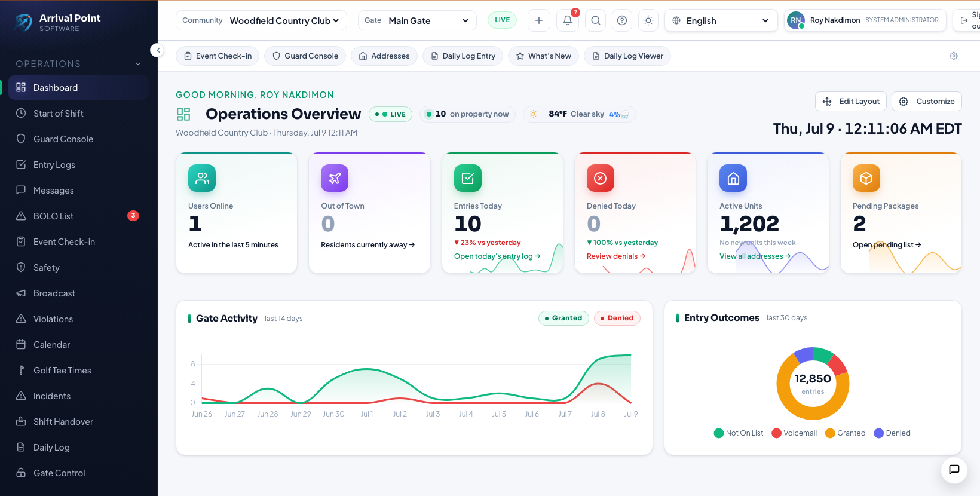Click the Review denials link
This screenshot has height=496, width=980.
tap(616, 256)
